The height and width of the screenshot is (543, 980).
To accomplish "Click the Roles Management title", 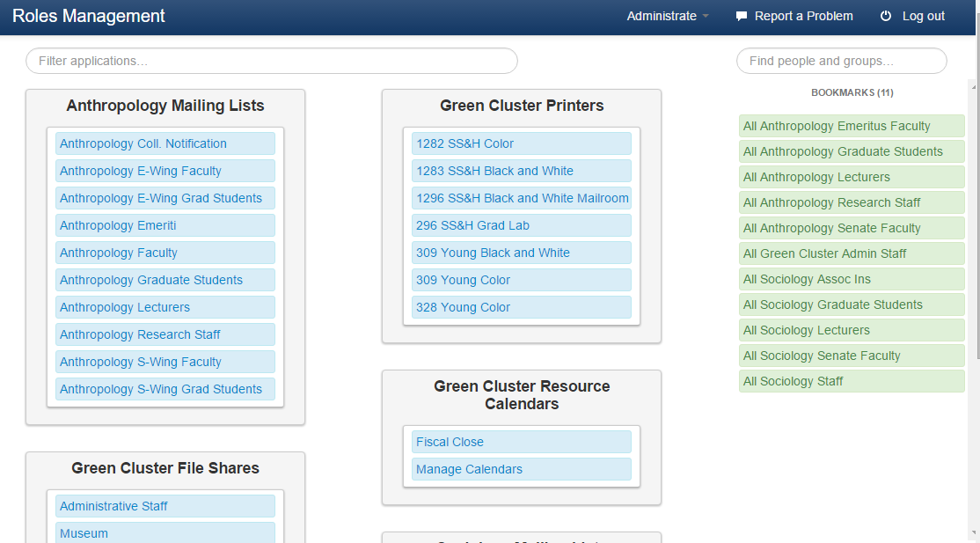I will pos(89,16).
